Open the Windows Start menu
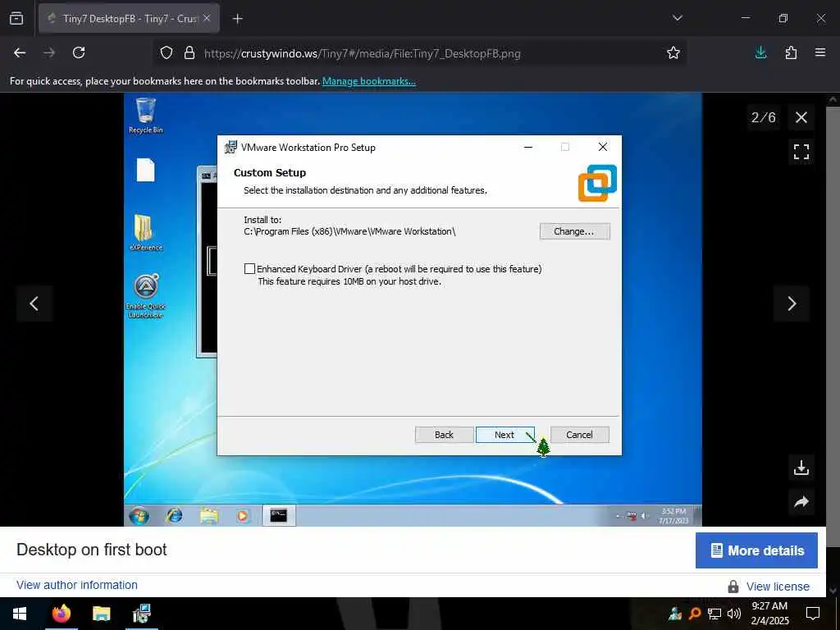Screen dimensions: 840x630 pos(20,614)
